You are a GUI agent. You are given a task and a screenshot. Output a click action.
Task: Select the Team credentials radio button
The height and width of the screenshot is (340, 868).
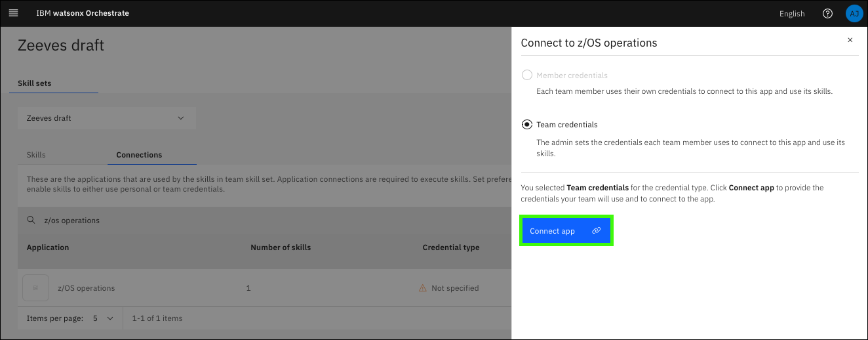(526, 125)
